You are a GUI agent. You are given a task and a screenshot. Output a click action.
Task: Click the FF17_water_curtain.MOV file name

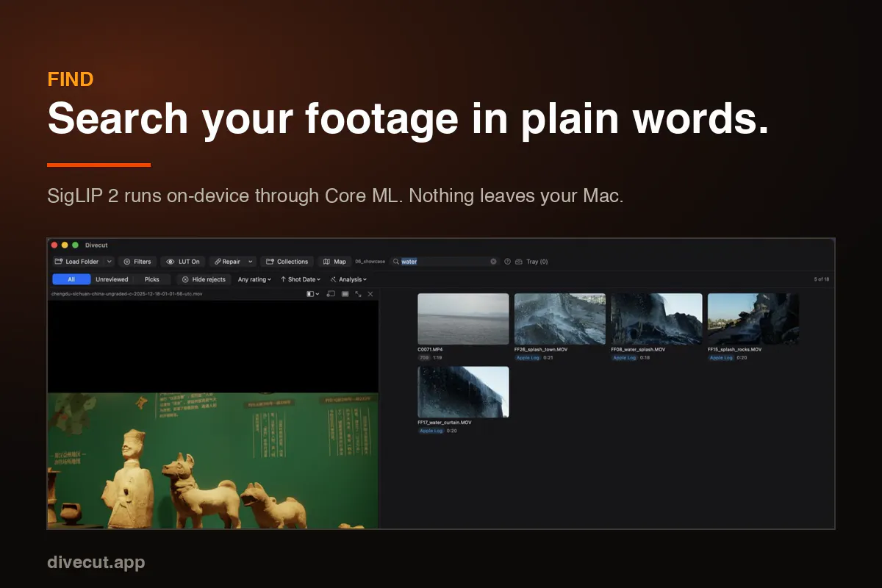(x=445, y=423)
